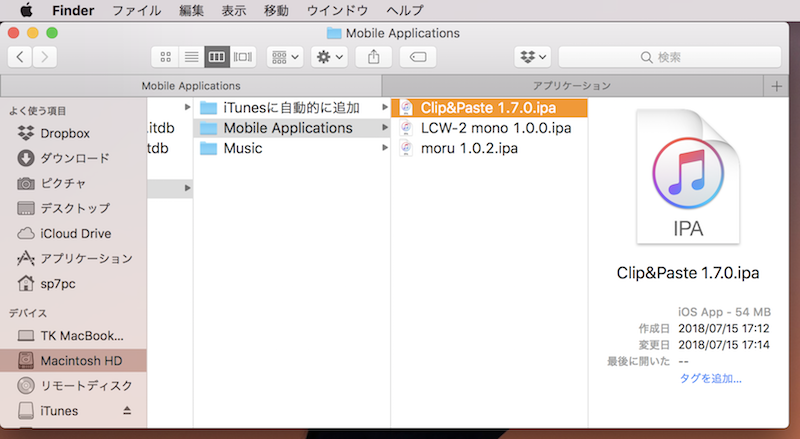Open ダウンロード in the sidebar
This screenshot has width=800, height=439.
coord(75,158)
